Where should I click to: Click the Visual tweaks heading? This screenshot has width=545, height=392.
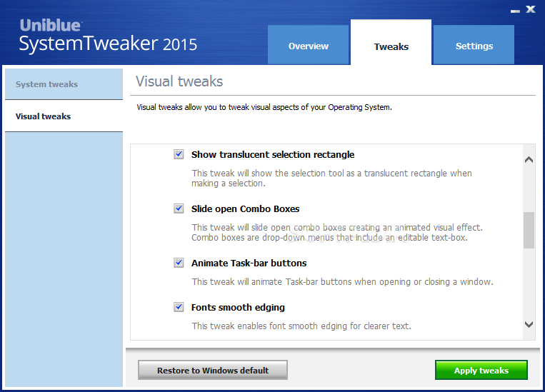(179, 81)
